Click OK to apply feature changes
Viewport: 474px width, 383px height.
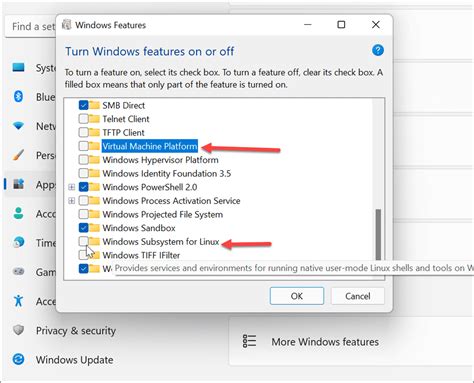click(297, 296)
